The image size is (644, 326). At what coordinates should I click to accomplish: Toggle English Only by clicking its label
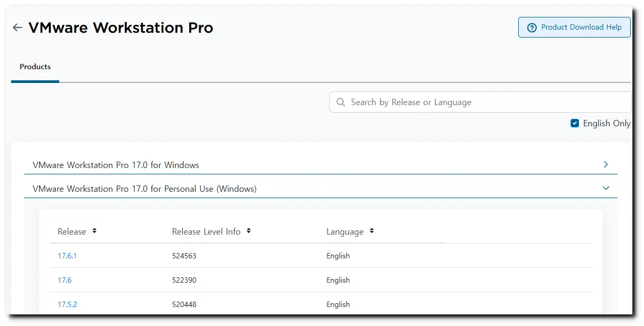[607, 123]
